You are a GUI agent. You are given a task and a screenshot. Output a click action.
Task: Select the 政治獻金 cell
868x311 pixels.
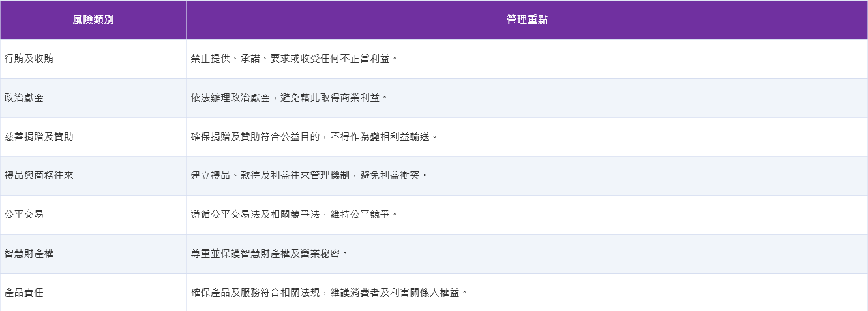pyautogui.click(x=93, y=98)
